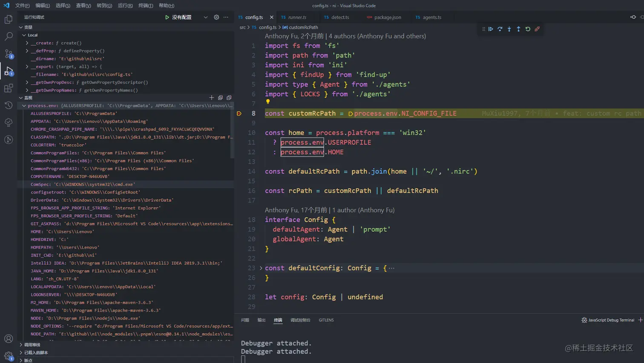Click Step Over in the debug toolbar
This screenshot has height=363, width=644.
tap(500, 29)
